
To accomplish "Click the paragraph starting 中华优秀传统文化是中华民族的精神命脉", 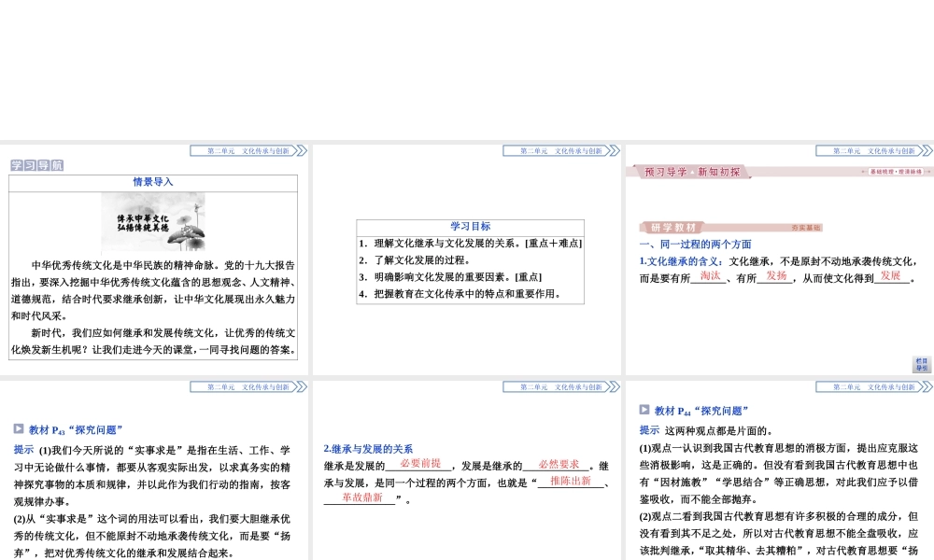I will pyautogui.click(x=153, y=290).
